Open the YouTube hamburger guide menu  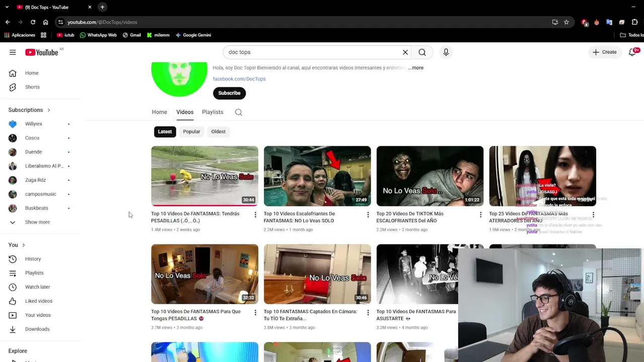coord(13,52)
